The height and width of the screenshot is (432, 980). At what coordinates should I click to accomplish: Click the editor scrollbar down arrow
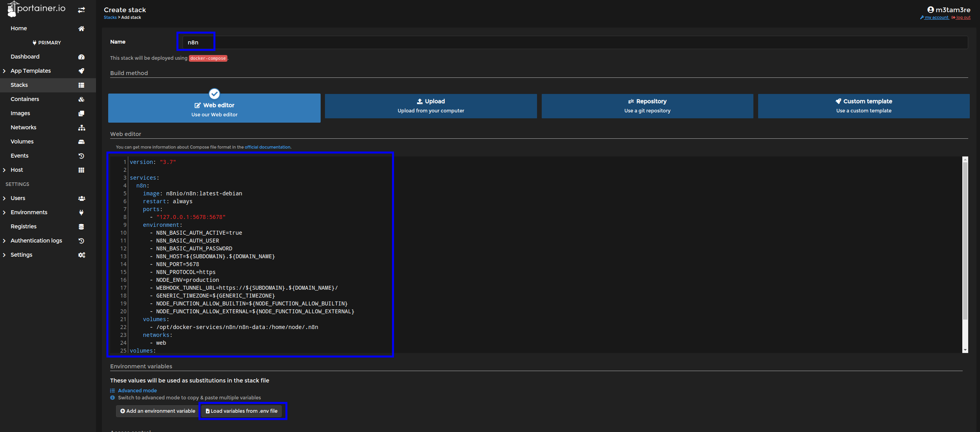pyautogui.click(x=965, y=350)
